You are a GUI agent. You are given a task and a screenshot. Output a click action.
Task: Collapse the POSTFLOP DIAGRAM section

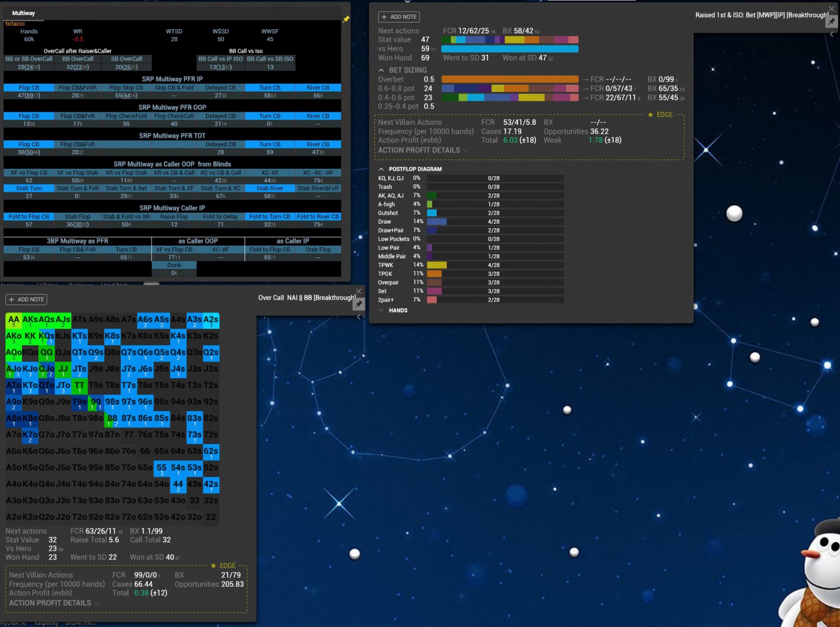point(381,169)
